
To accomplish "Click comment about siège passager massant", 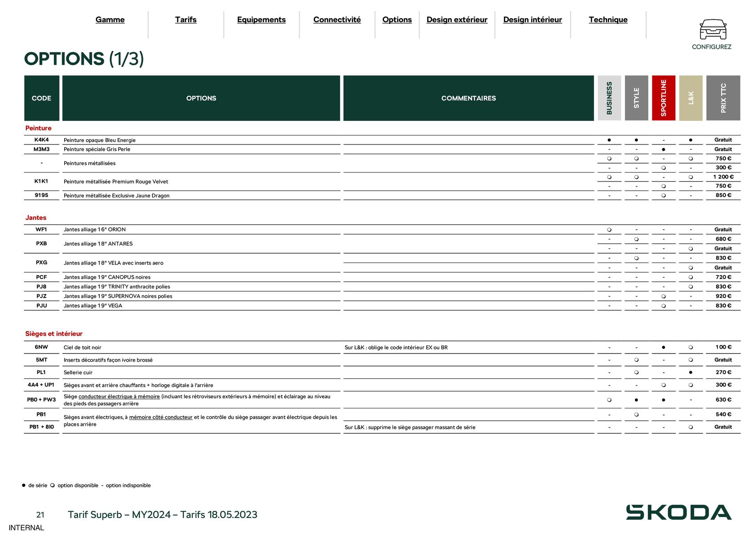I will (410, 428).
